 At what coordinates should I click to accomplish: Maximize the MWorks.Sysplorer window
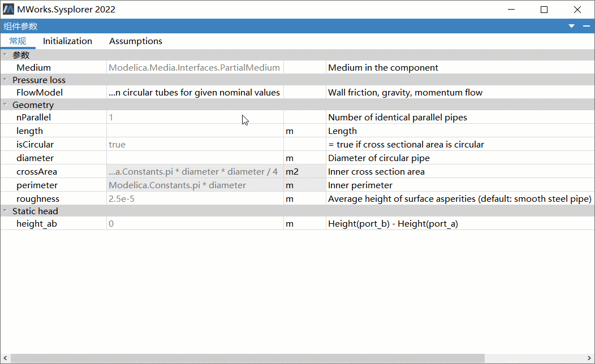point(544,9)
